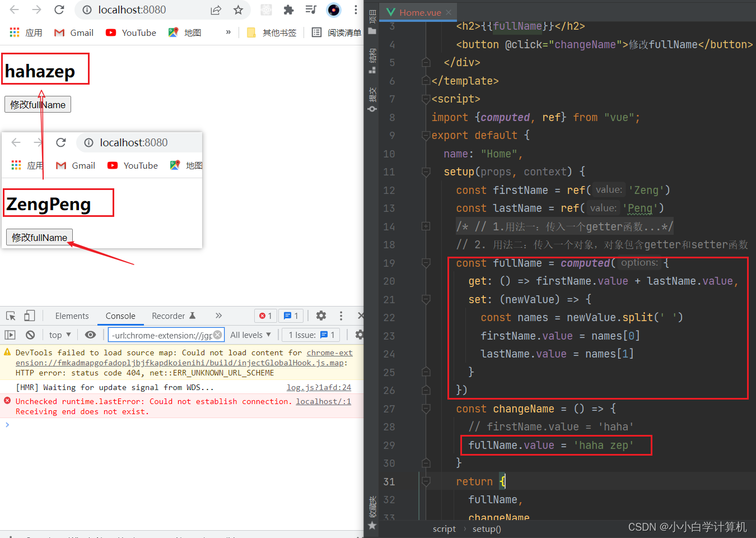Open the Extensions puzzle icon
The height and width of the screenshot is (538, 756).
coord(288,10)
